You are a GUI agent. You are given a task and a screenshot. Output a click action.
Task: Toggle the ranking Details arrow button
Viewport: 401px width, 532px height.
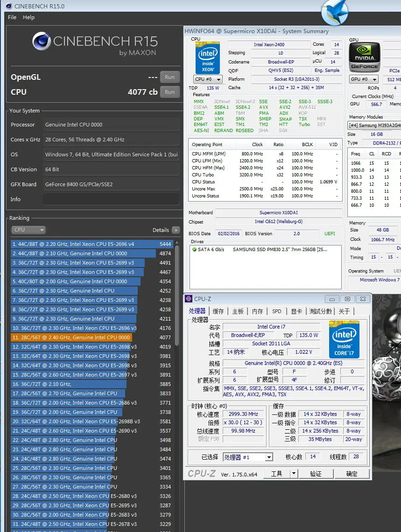(x=176, y=230)
